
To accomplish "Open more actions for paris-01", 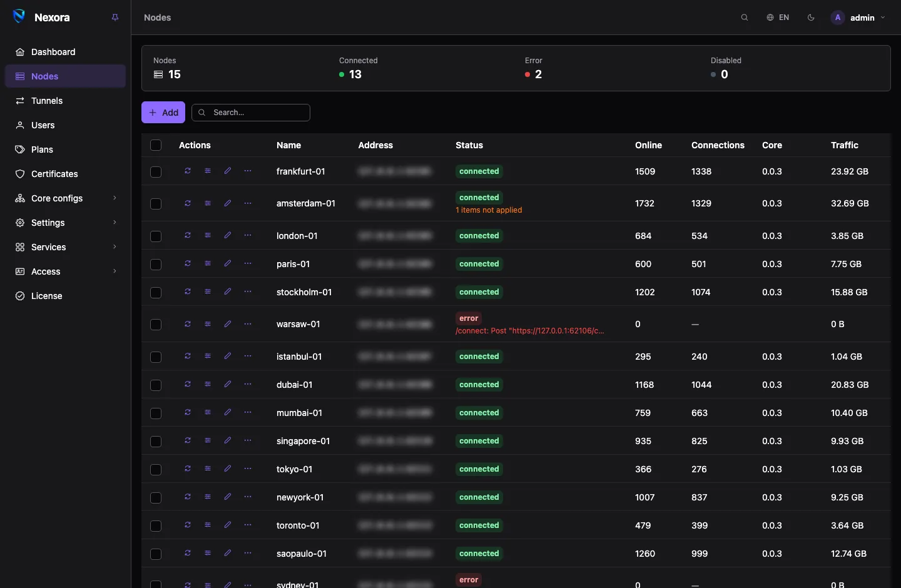I will tap(248, 263).
